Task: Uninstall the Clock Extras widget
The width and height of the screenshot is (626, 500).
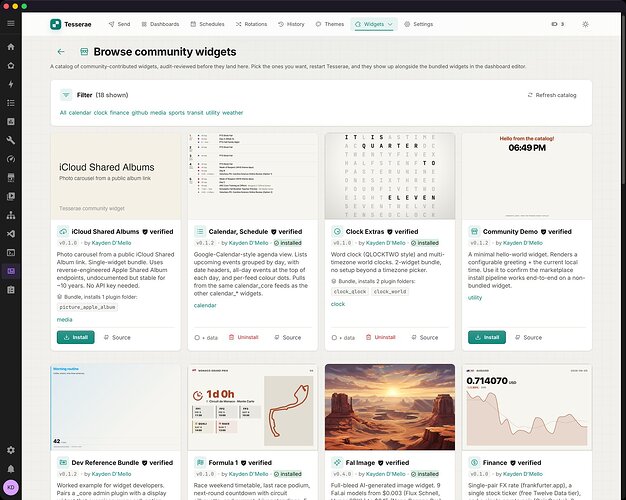Action: 381,337
